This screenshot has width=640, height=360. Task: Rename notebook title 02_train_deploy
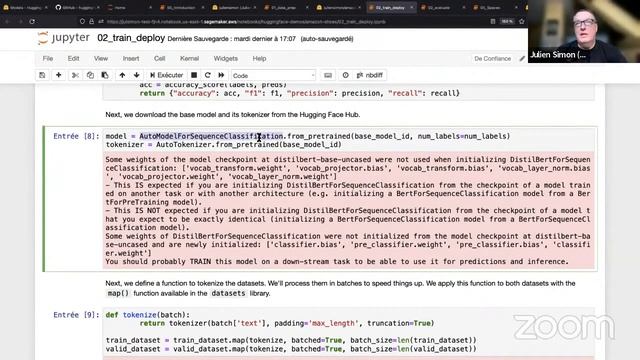131,38
